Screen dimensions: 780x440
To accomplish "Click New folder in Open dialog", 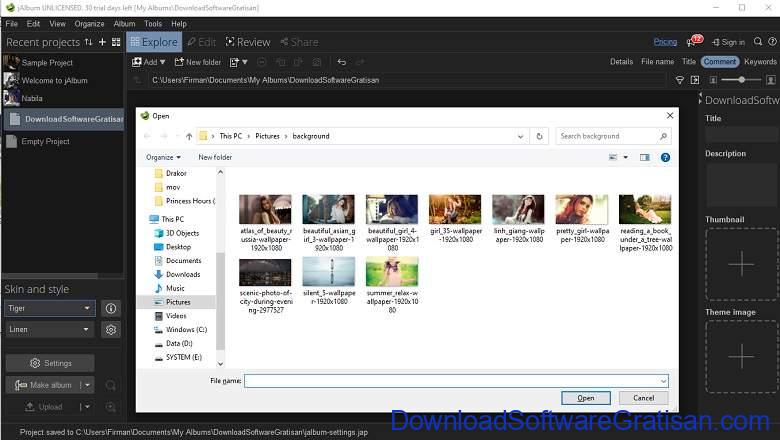I will 215,158.
